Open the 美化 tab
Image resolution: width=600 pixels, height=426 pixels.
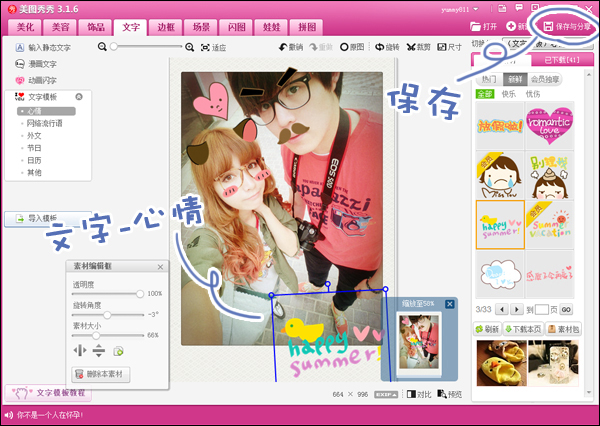(x=25, y=27)
